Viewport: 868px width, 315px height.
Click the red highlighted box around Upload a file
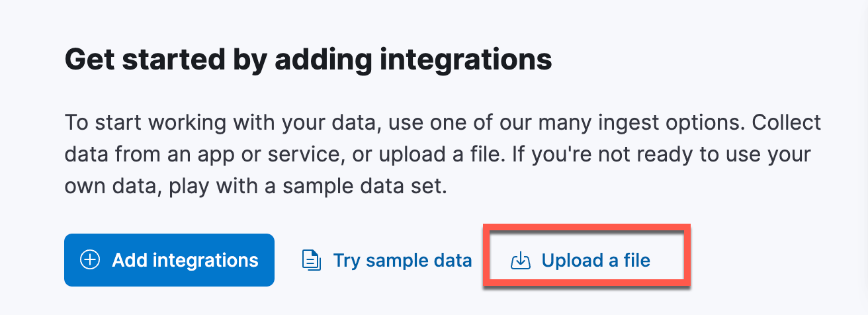(587, 256)
